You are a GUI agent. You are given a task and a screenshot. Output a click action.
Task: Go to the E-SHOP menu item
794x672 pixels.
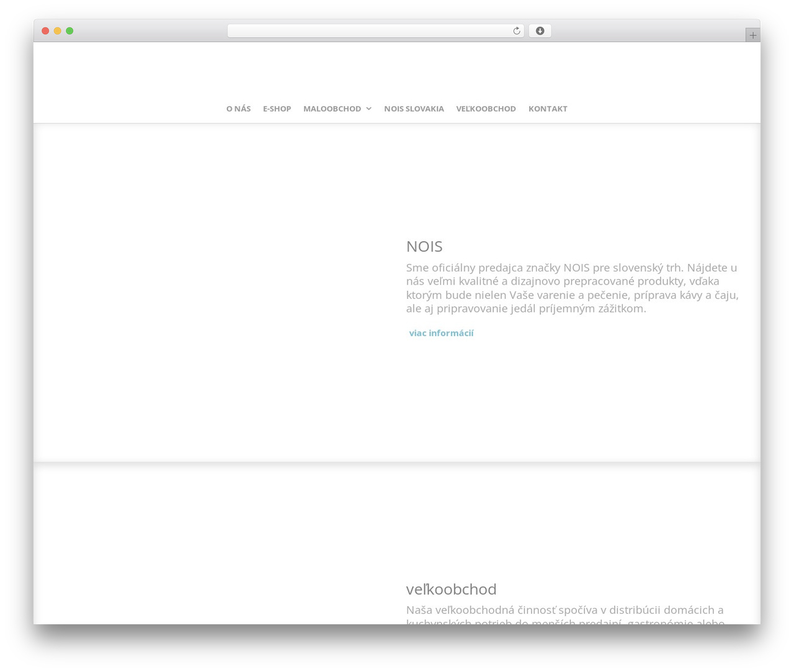pyautogui.click(x=277, y=108)
